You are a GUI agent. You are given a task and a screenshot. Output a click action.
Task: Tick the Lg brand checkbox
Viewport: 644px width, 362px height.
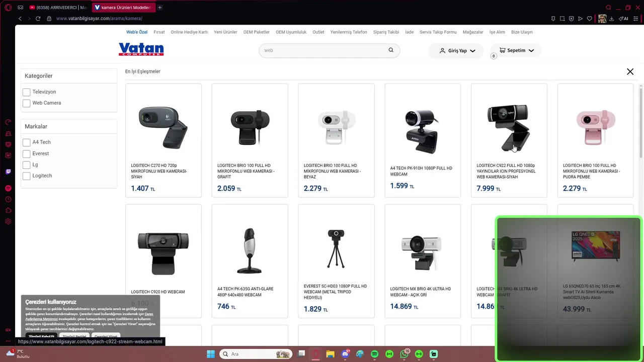tap(26, 165)
